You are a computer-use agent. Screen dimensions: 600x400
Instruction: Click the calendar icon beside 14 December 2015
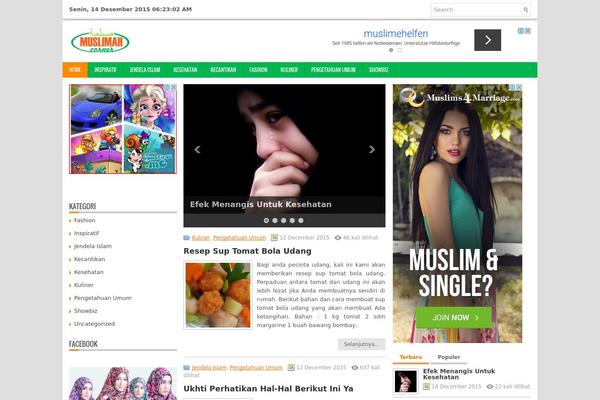pyautogui.click(x=426, y=387)
